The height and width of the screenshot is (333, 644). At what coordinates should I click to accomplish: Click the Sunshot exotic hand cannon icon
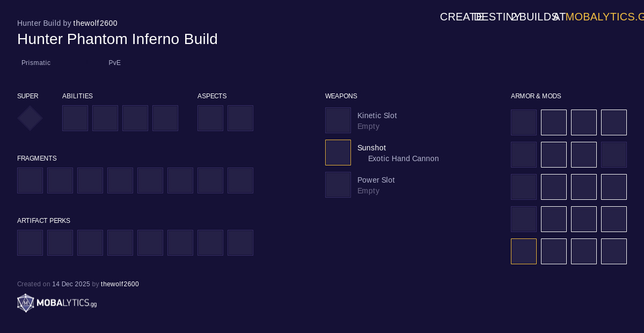click(338, 153)
